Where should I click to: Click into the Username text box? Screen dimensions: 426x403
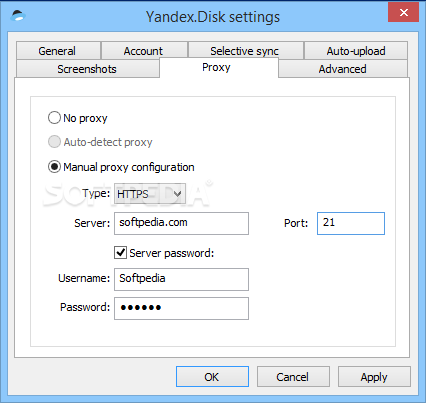181,279
